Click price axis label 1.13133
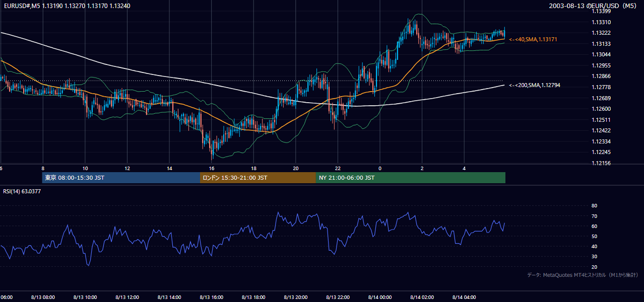The width and height of the screenshot is (644, 302). pyautogui.click(x=601, y=44)
